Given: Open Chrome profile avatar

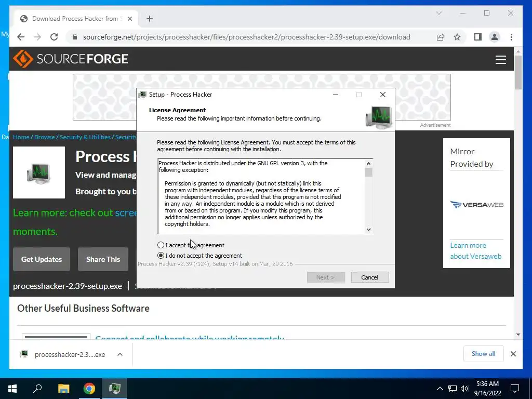Looking at the screenshot, I should [x=495, y=37].
